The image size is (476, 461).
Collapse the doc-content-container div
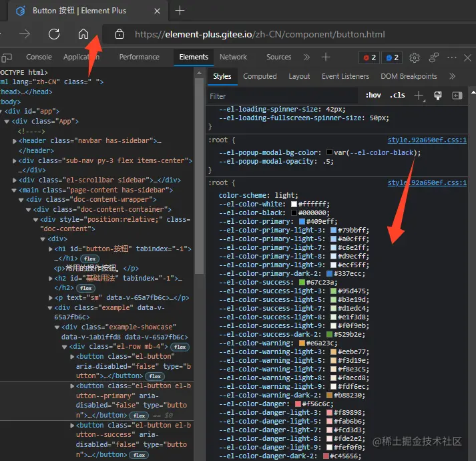click(x=28, y=210)
